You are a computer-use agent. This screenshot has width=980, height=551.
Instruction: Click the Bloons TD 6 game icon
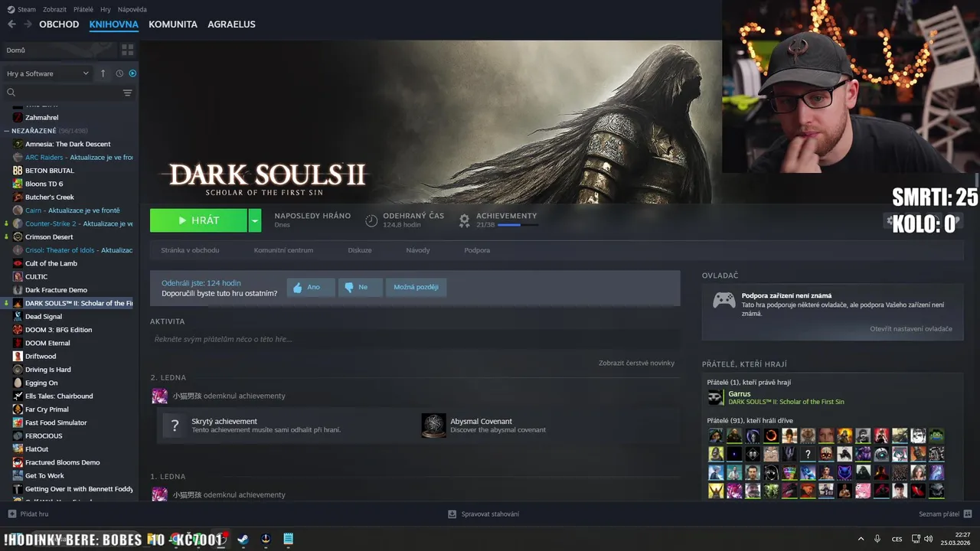tap(18, 184)
